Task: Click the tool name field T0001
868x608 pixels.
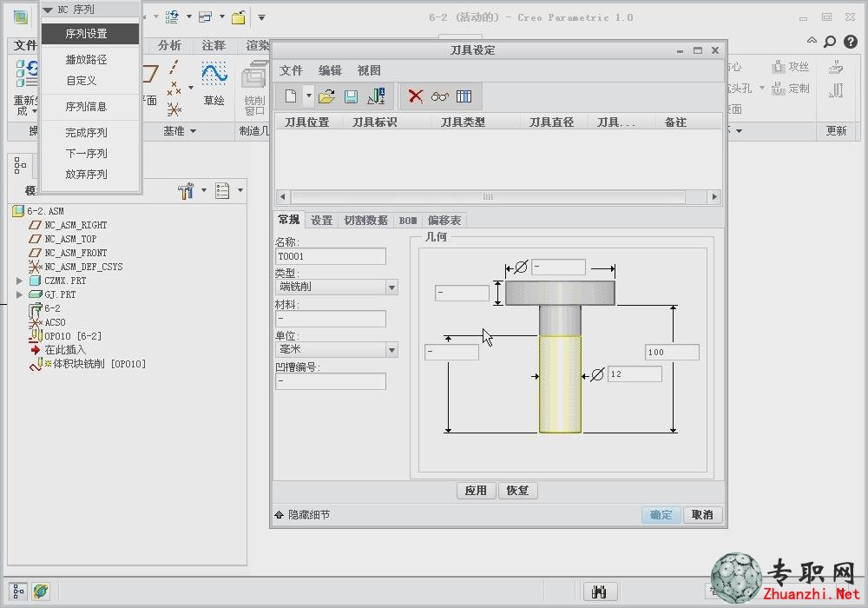Action: click(x=331, y=256)
